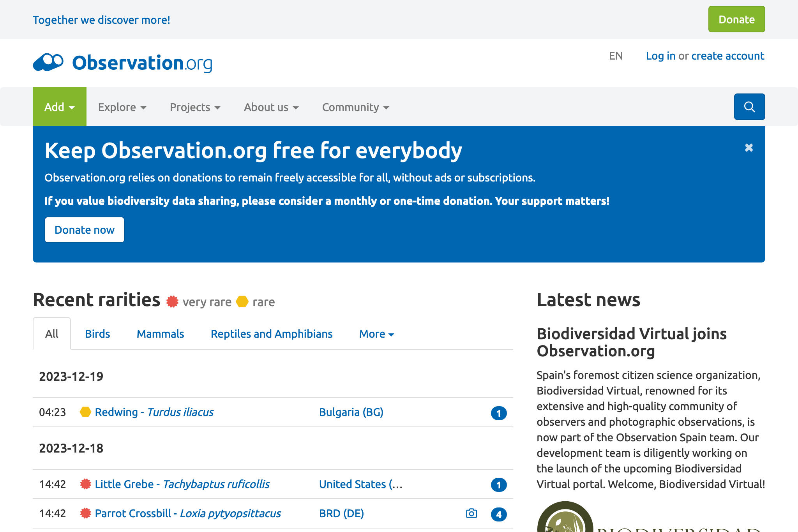Expand the More rarities tab dropdown
Viewport: 798px width, 532px height.
click(376, 334)
